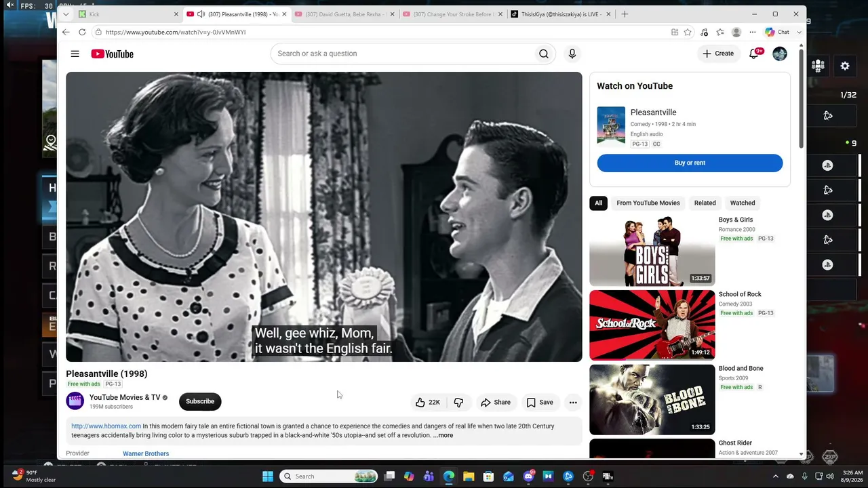The image size is (868, 488).
Task: Share the Pleasantville video
Action: [x=496, y=402]
